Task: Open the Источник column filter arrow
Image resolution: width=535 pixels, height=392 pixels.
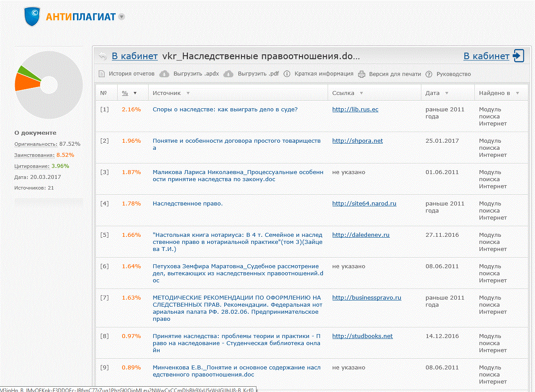Action: (x=188, y=93)
